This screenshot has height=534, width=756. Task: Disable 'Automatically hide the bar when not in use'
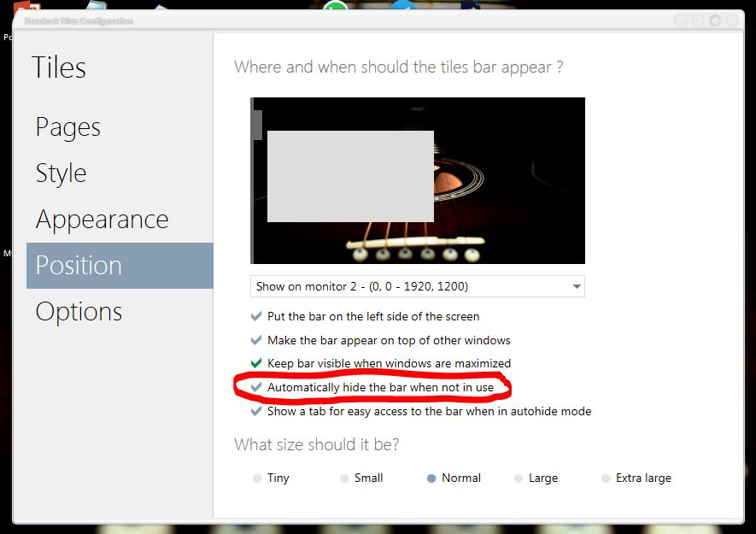point(256,387)
